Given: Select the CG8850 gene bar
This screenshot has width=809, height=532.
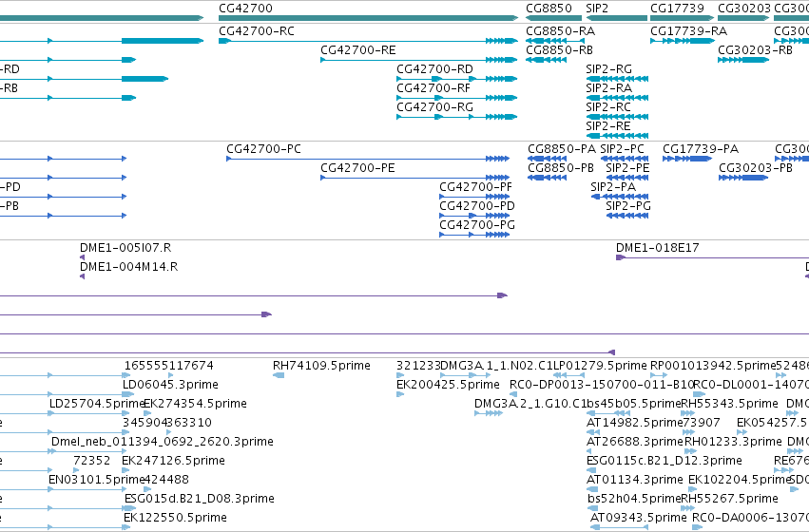Looking at the screenshot, I should click(553, 18).
